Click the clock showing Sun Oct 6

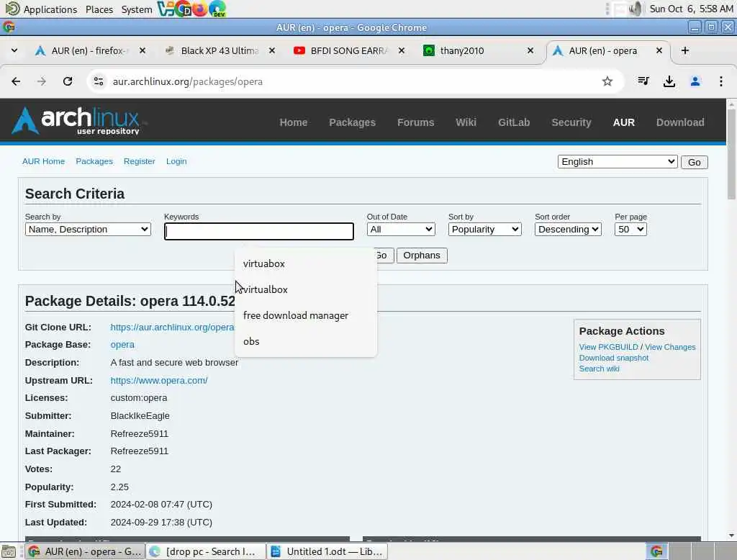point(691,9)
